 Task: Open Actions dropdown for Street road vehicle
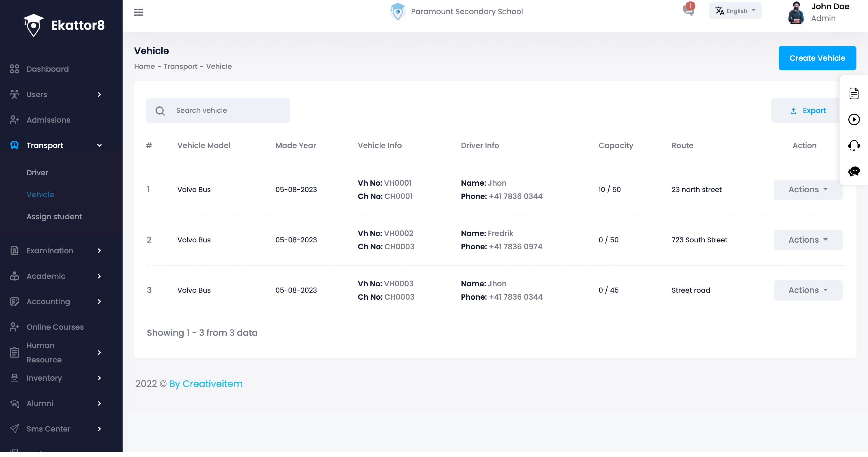(808, 290)
